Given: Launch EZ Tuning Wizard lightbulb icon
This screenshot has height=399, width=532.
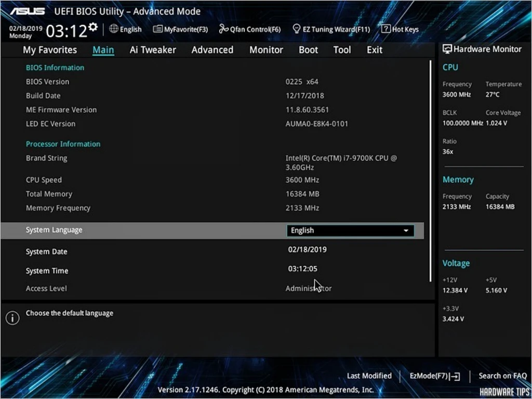Looking at the screenshot, I should (297, 29).
